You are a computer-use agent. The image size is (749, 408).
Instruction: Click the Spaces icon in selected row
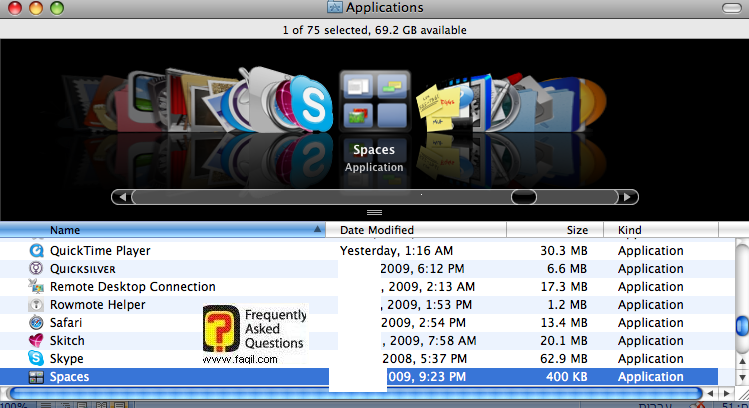tap(36, 376)
